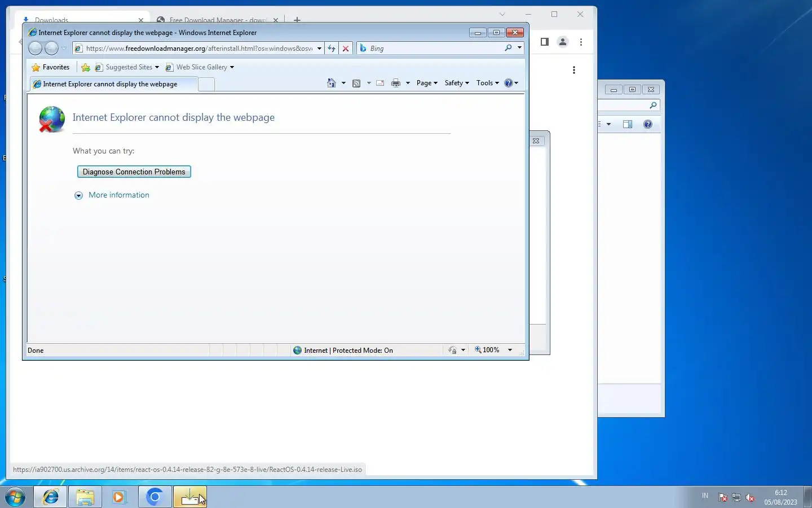The height and width of the screenshot is (508, 812).
Task: Click the Read Mail envelope icon
Action: (x=380, y=83)
